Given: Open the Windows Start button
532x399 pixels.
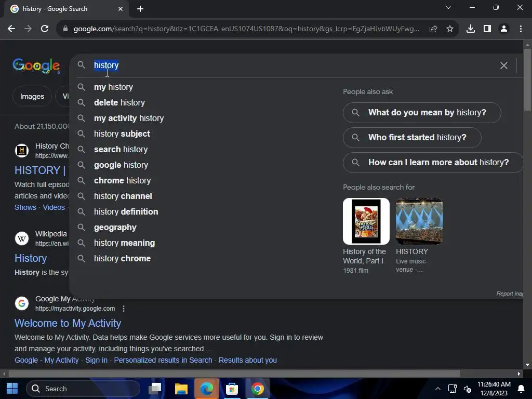Looking at the screenshot, I should tap(12, 389).
